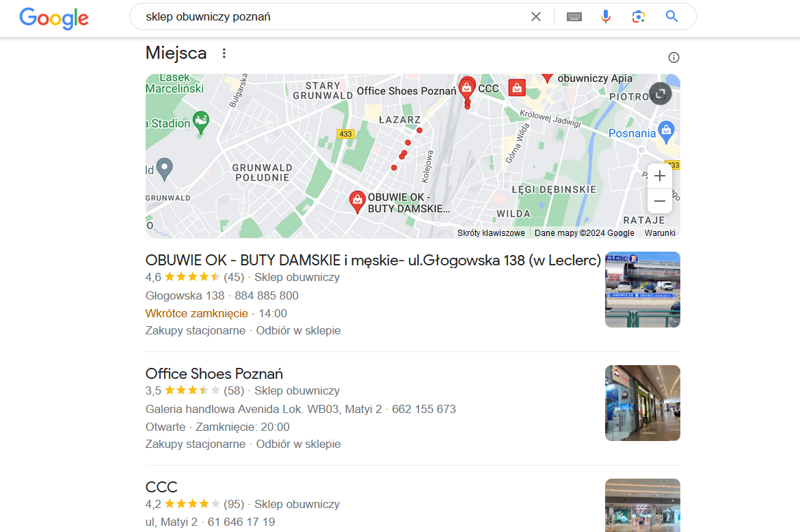Open the CCC store photo

pyautogui.click(x=642, y=505)
